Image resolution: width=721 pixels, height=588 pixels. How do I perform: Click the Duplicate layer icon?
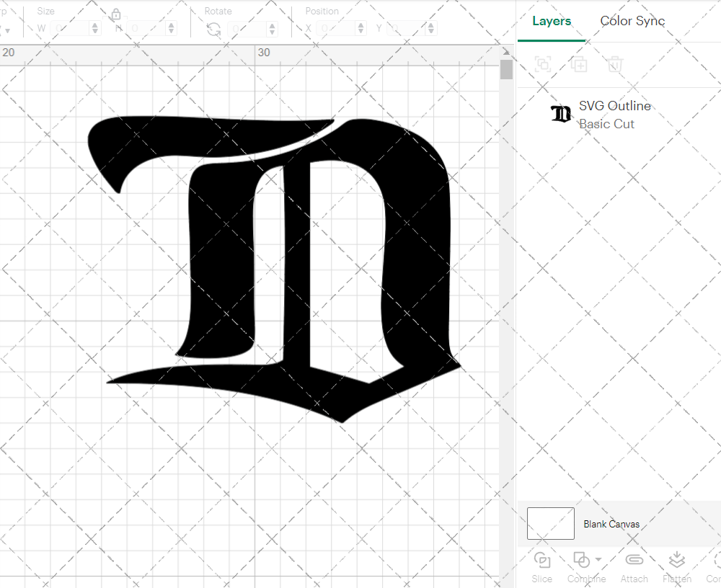(x=578, y=65)
